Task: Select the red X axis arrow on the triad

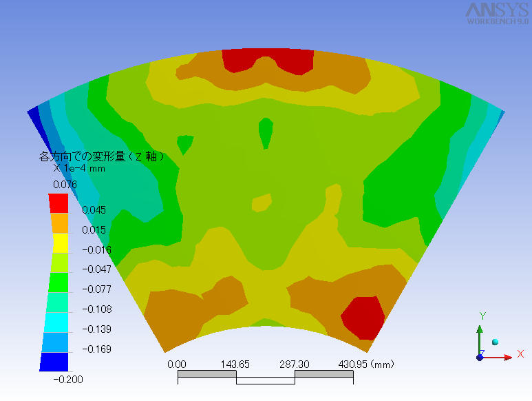Action: [497, 357]
